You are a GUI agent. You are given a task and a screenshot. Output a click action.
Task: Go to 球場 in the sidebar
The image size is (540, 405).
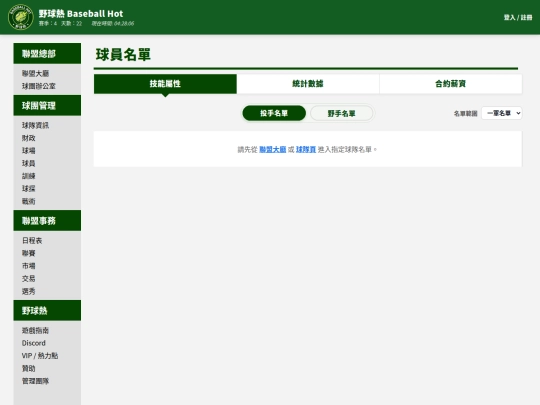[x=29, y=150]
